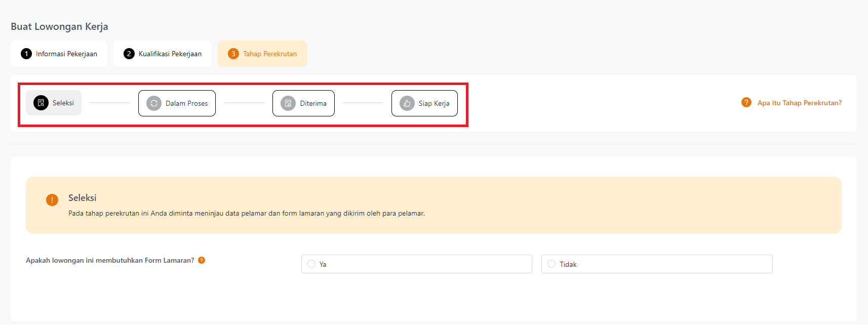
Task: Click the number 2 step circle
Action: pos(129,54)
